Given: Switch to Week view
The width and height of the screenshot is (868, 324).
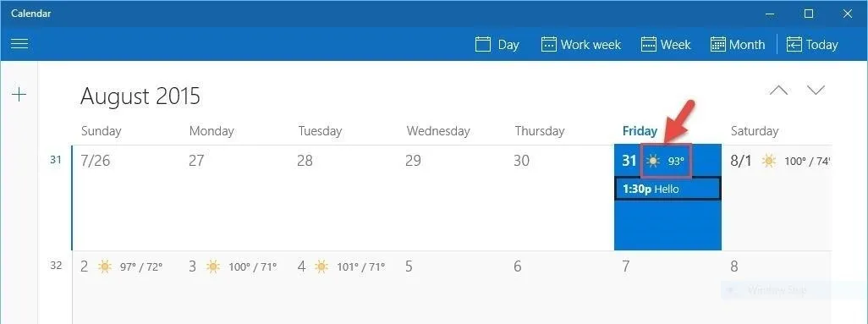Looking at the screenshot, I should (666, 44).
